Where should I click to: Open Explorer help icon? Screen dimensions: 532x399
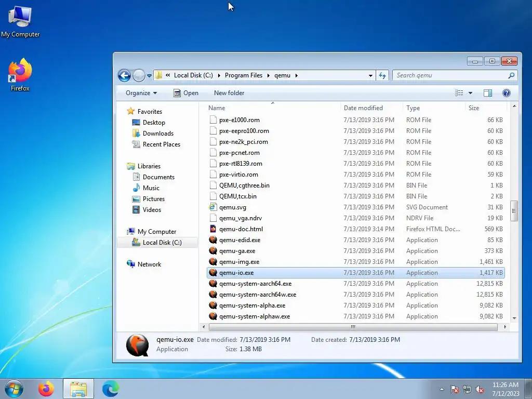(507, 93)
